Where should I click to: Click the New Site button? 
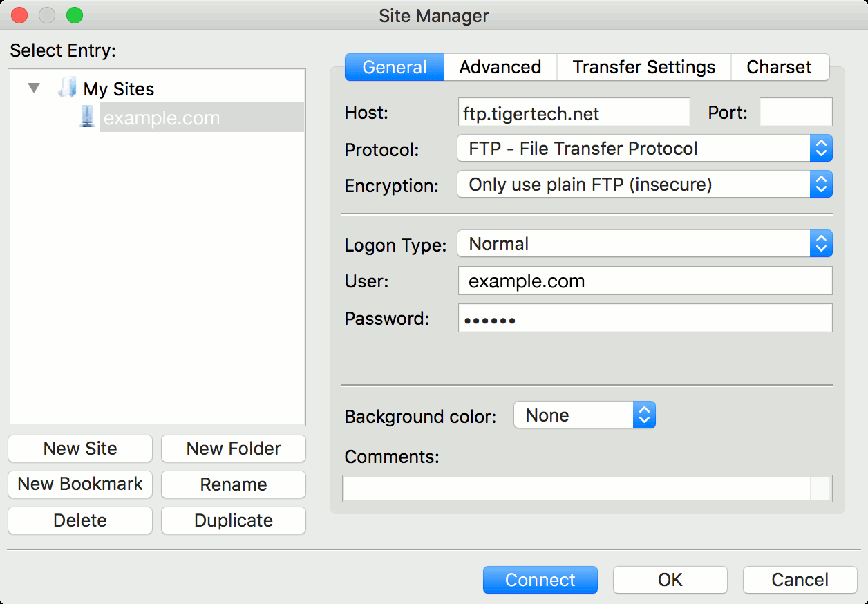pyautogui.click(x=79, y=449)
